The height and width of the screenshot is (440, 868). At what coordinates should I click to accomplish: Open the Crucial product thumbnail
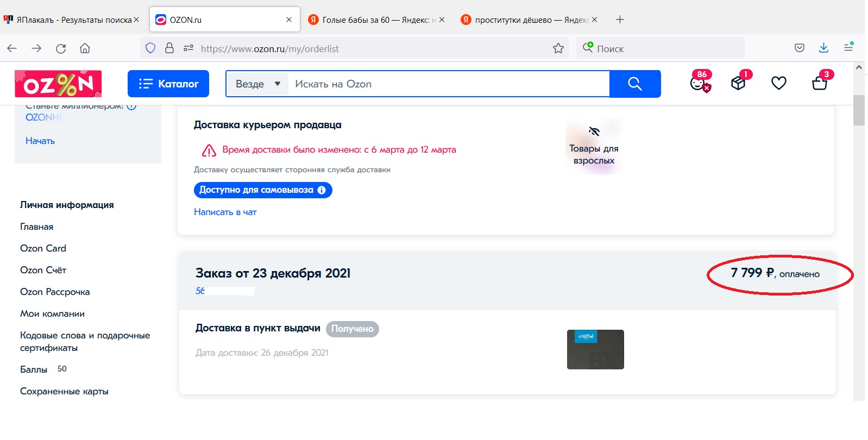595,349
